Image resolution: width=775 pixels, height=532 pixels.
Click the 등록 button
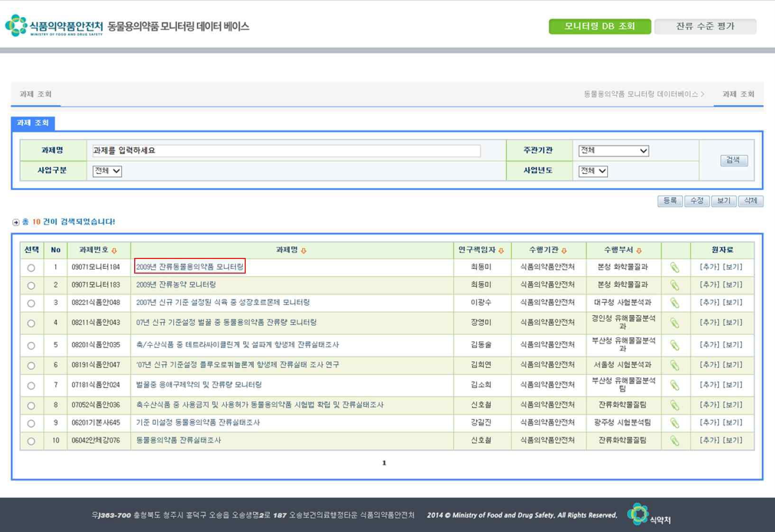pyautogui.click(x=670, y=201)
